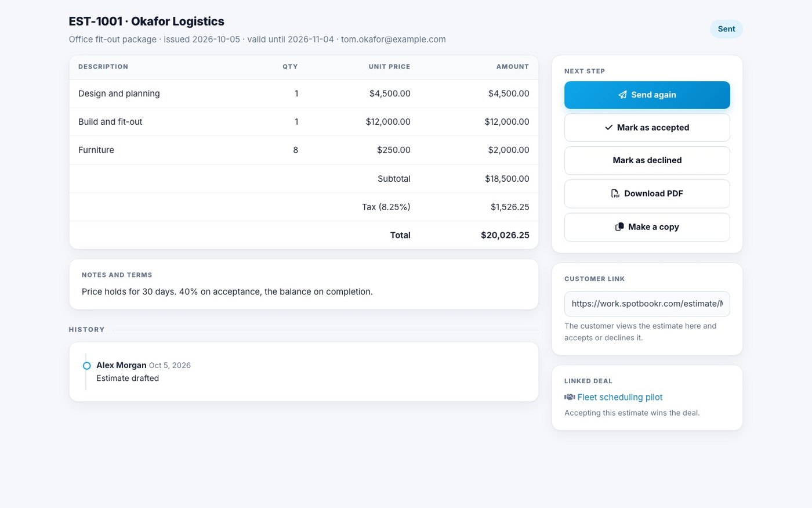Image resolution: width=812 pixels, height=508 pixels.
Task: Click the Sent status badge
Action: 726,29
